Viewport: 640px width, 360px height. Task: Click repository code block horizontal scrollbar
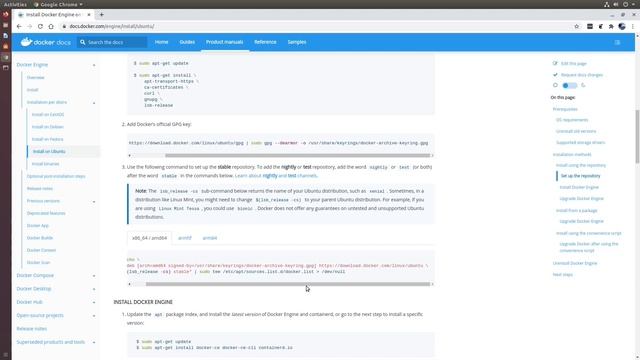point(288,284)
